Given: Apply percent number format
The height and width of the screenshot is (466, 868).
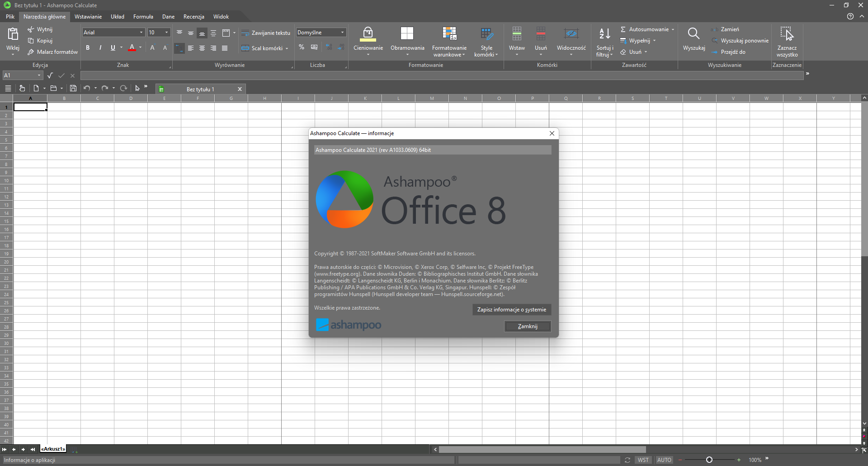Looking at the screenshot, I should (x=302, y=47).
